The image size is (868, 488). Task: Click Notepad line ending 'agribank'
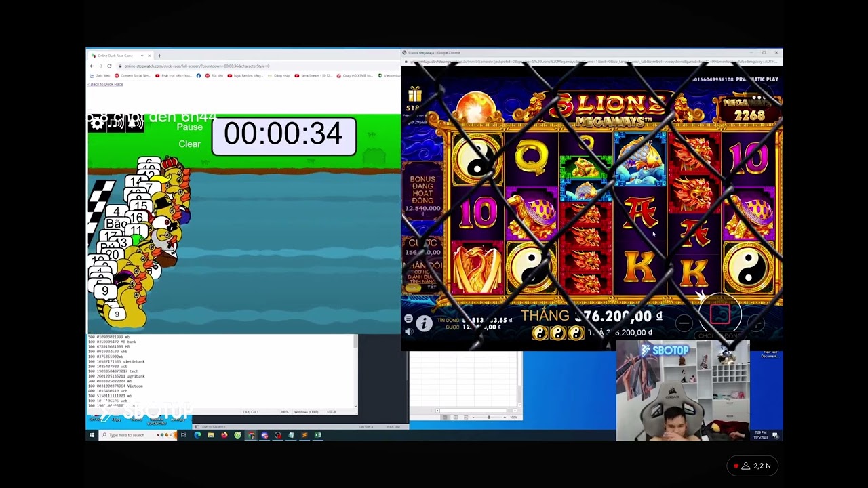pyautogui.click(x=115, y=376)
